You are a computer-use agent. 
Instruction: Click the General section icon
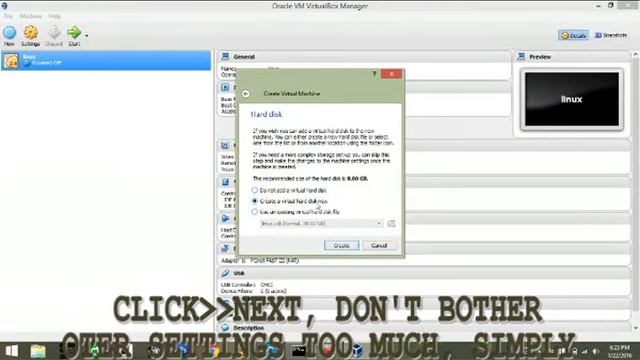pyautogui.click(x=225, y=56)
